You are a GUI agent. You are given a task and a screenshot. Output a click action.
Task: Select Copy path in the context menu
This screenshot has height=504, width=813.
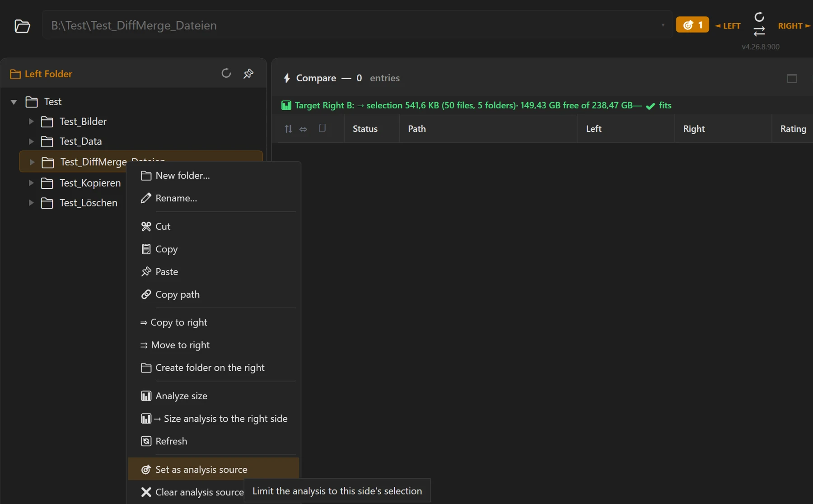click(213, 294)
